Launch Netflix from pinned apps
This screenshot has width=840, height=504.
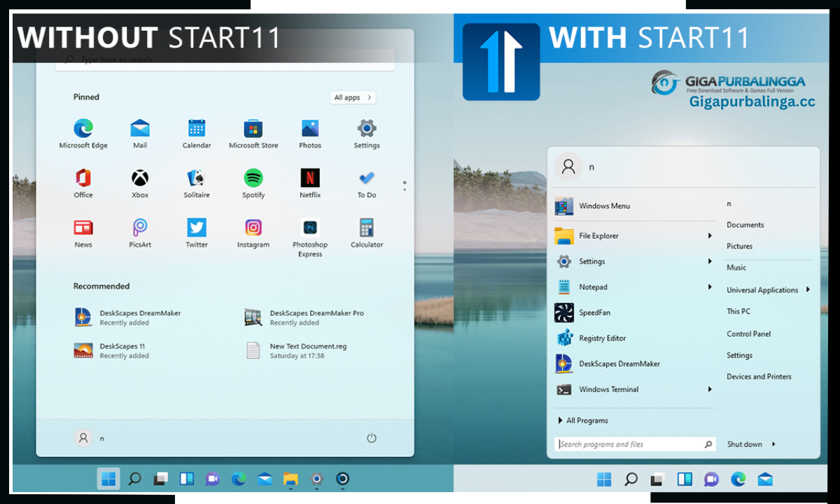tap(310, 183)
